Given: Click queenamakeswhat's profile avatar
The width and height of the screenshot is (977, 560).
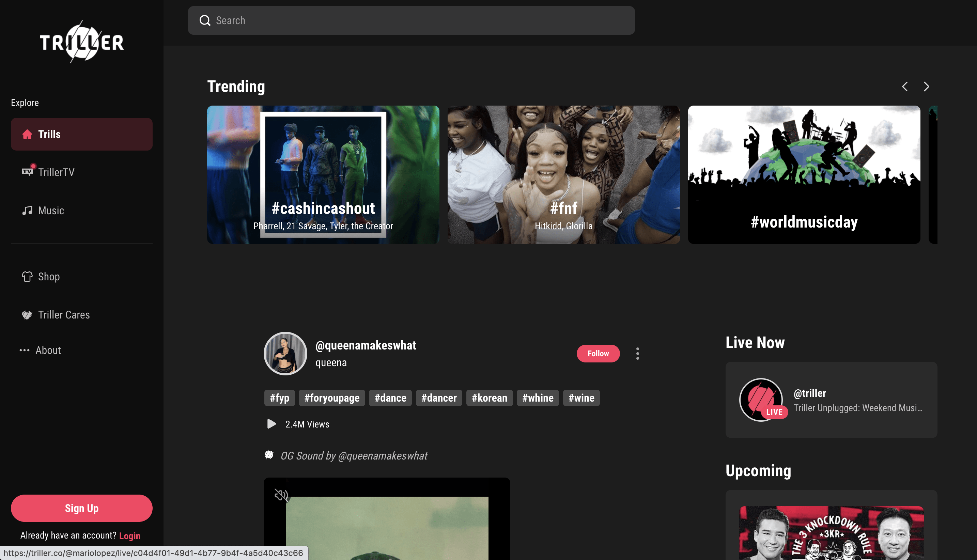Looking at the screenshot, I should (285, 354).
